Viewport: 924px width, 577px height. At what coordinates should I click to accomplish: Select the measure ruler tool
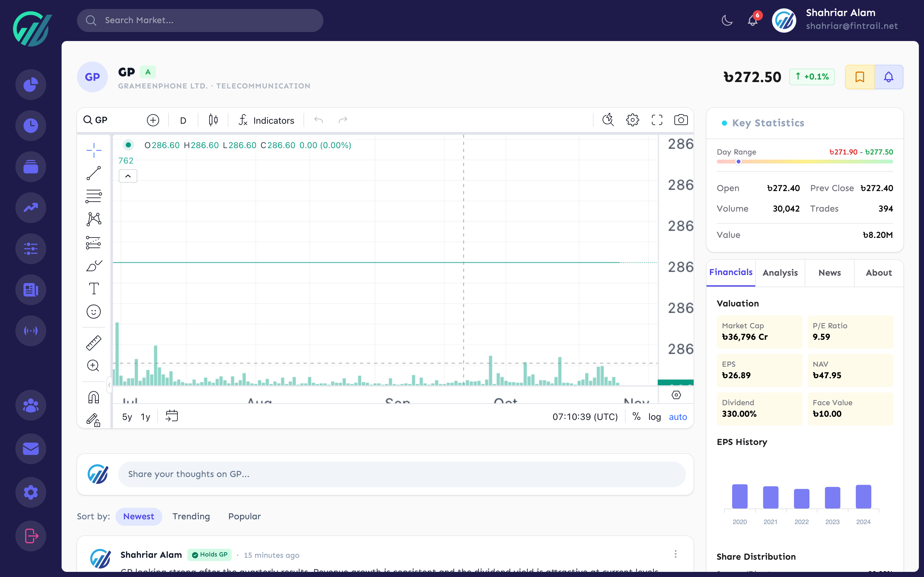(94, 343)
